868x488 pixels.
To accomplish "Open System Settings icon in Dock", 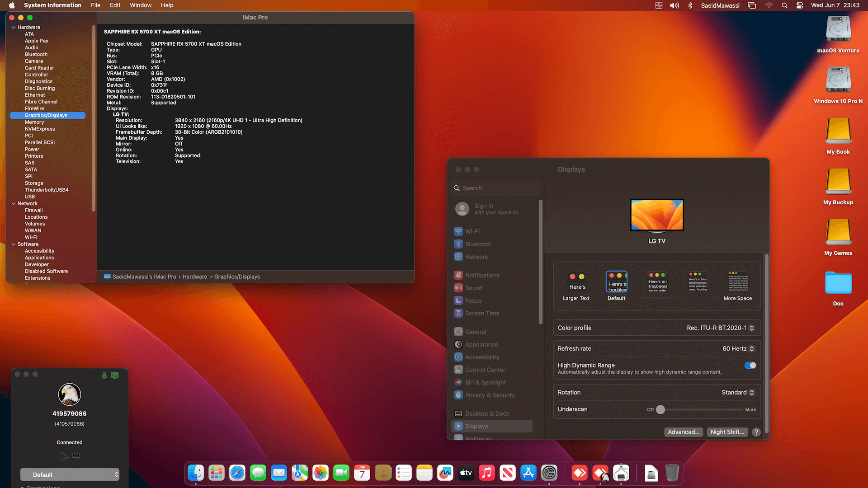I will coord(549,473).
